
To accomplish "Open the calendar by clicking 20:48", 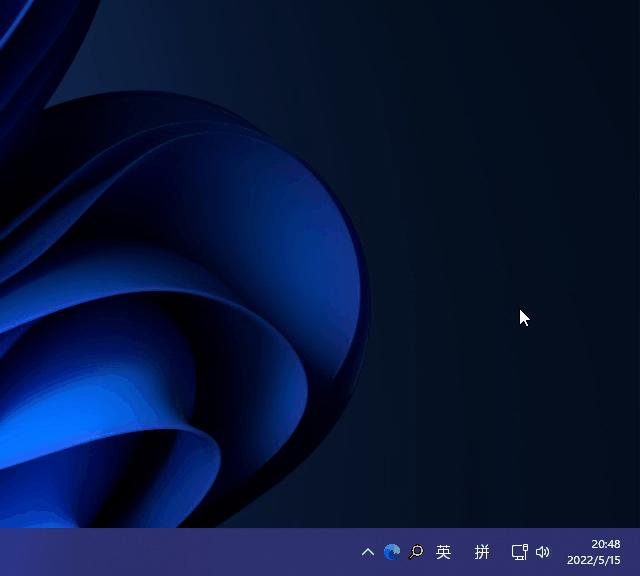I will pos(606,544).
